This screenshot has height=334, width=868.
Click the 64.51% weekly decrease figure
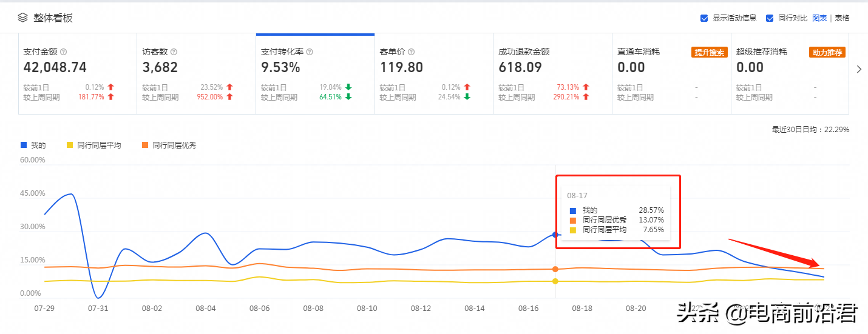pyautogui.click(x=330, y=97)
